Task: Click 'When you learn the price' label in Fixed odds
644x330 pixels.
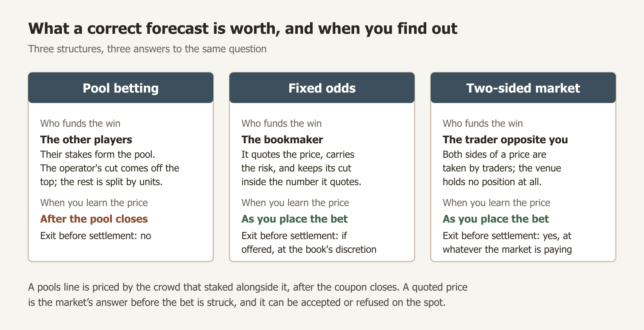Action: coord(295,203)
